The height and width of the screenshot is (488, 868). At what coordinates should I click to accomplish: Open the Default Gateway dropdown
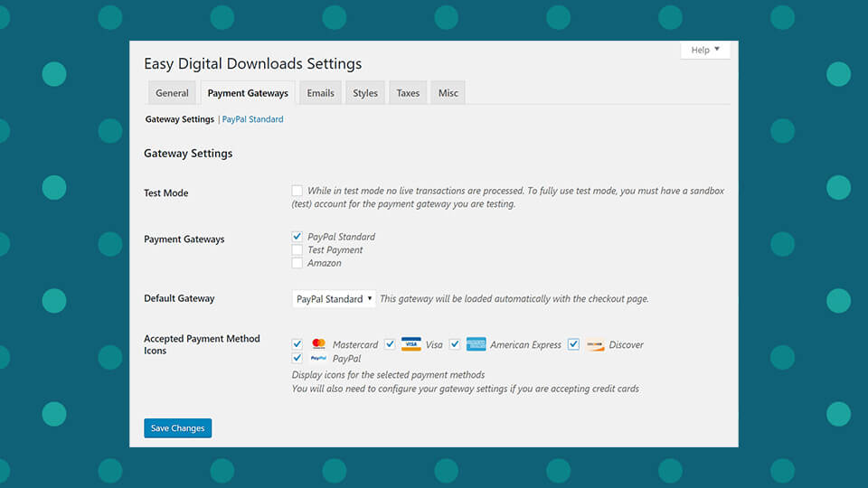pos(334,299)
